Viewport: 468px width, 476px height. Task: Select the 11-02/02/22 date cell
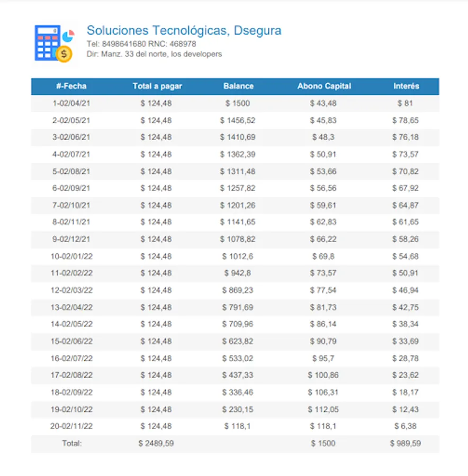[71, 273]
